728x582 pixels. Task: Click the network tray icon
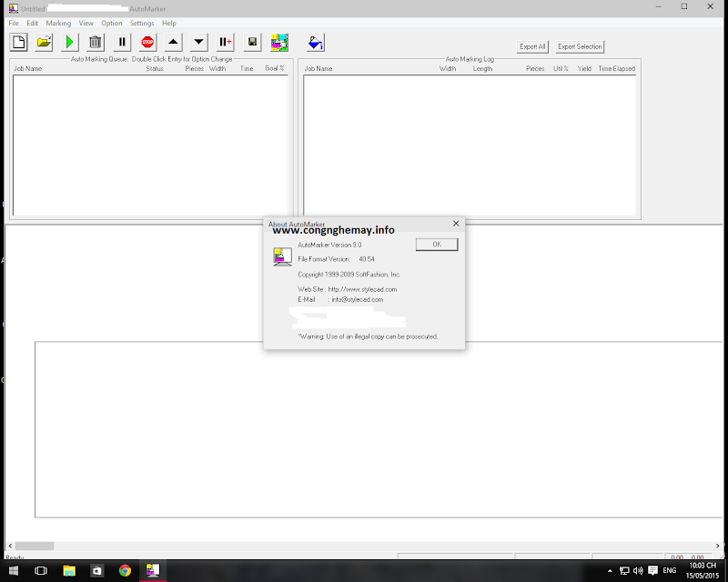point(624,571)
